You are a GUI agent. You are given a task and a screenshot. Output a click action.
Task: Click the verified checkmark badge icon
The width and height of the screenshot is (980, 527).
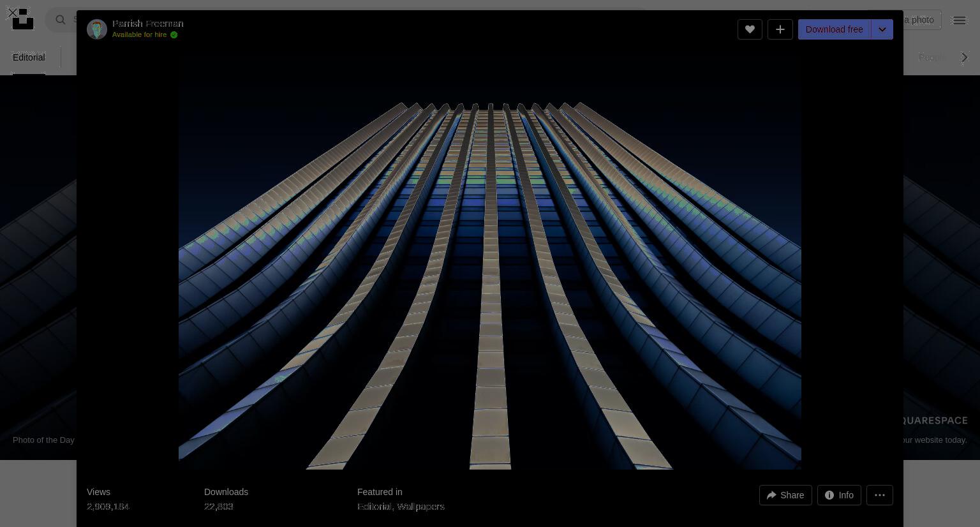pyautogui.click(x=174, y=34)
